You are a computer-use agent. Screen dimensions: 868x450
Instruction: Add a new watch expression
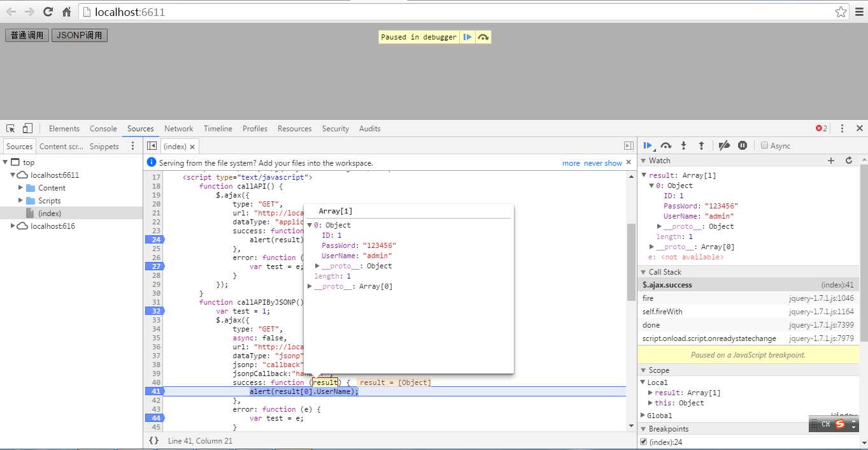click(x=831, y=161)
